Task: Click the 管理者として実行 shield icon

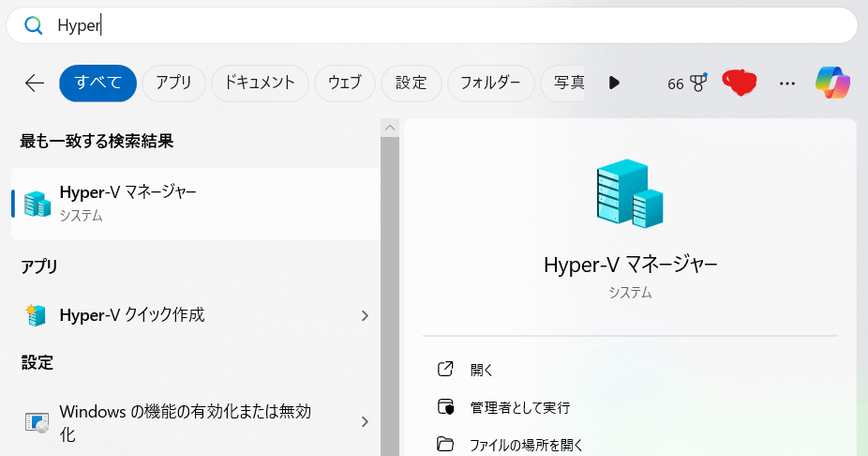Action: (x=445, y=407)
